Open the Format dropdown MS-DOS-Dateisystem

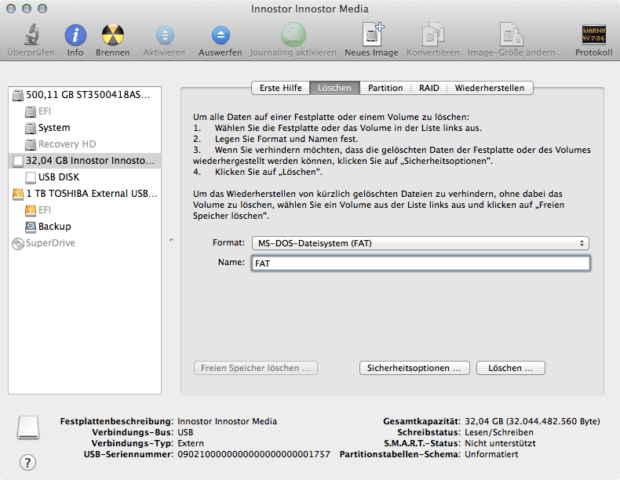(x=420, y=243)
